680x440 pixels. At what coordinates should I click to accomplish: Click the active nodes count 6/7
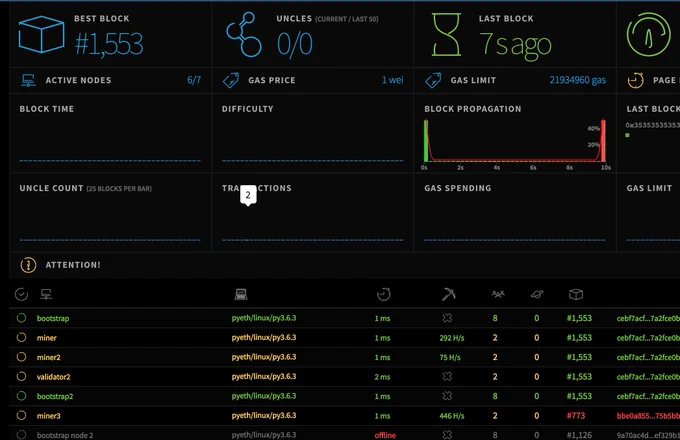coord(194,80)
